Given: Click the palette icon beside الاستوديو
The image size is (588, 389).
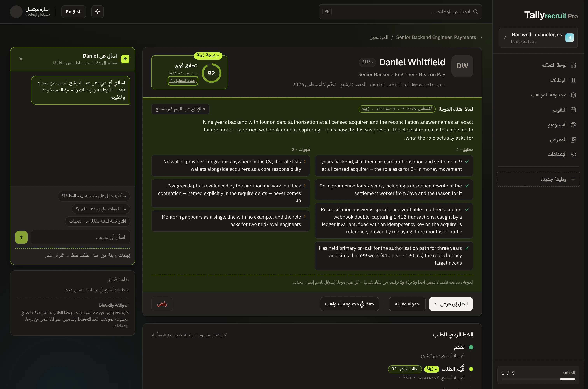Looking at the screenshot, I should point(573,125).
